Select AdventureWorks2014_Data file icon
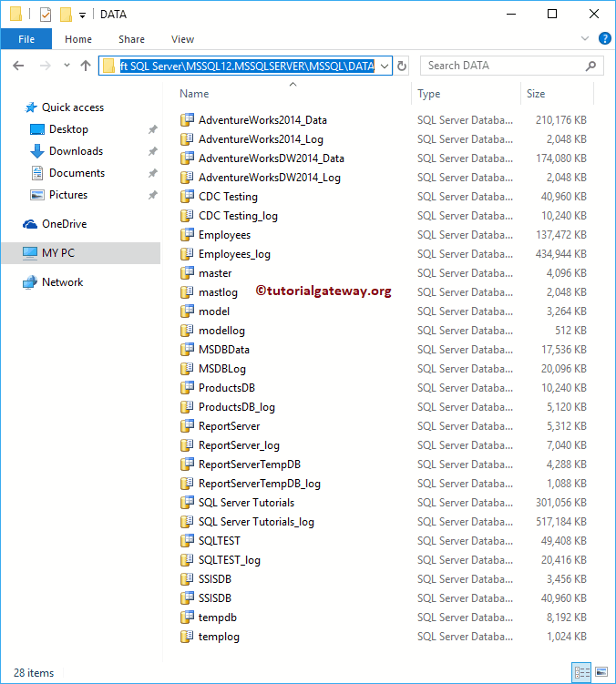 (187, 120)
